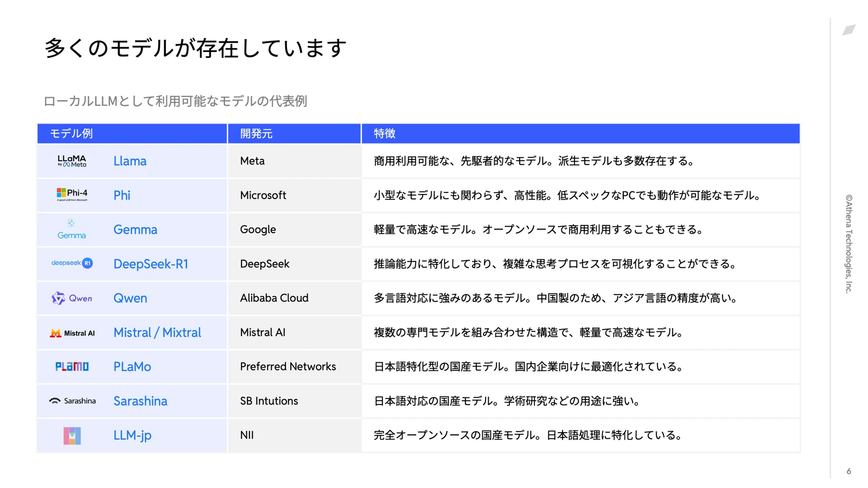
Task: Click the 開発元 column header
Action: pos(256,134)
